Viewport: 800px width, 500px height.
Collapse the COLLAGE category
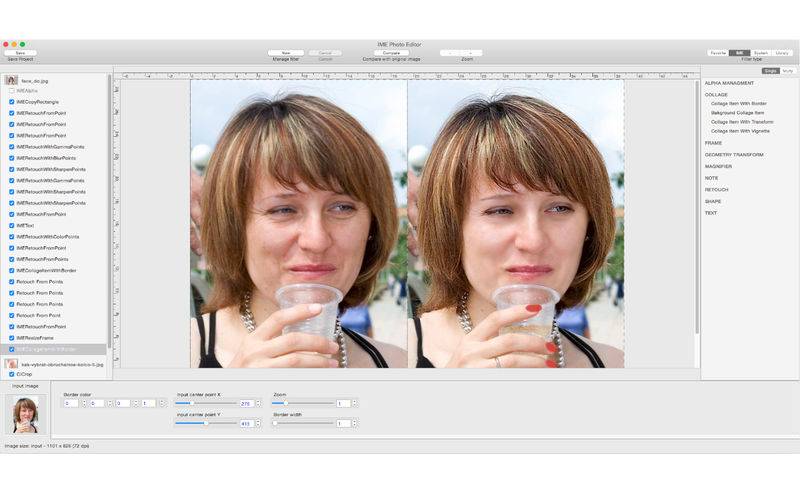pos(716,94)
